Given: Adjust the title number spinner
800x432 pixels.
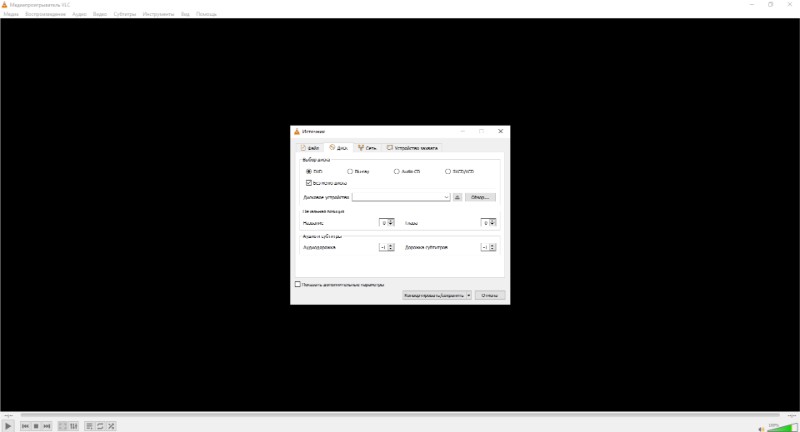Looking at the screenshot, I should (387, 223).
